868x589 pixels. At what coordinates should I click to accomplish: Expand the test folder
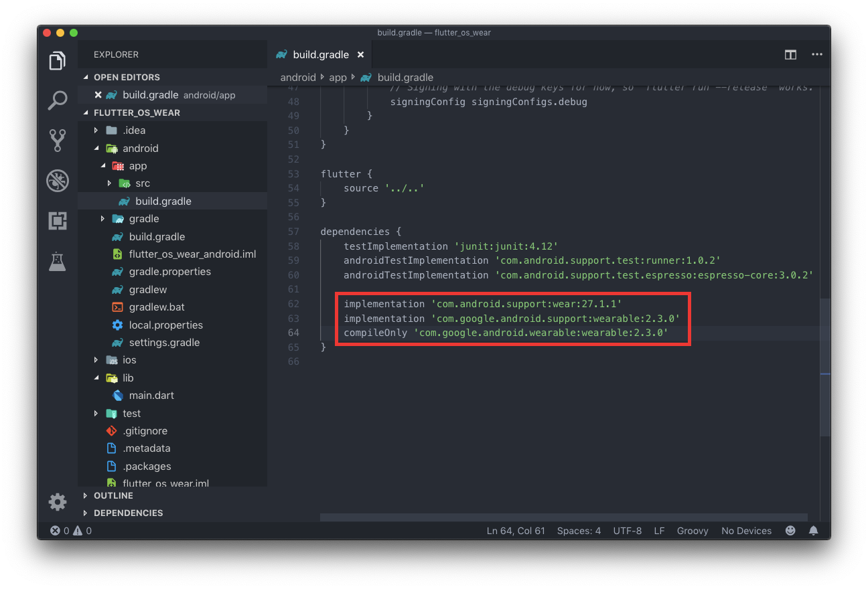[96, 414]
